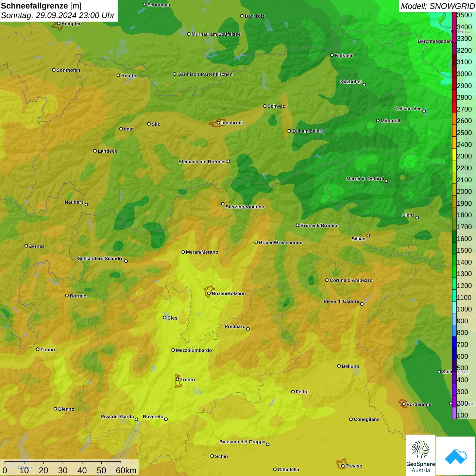Click the Innsbruck city marker
Viewport: 476px width, 476px height.
tap(219, 123)
